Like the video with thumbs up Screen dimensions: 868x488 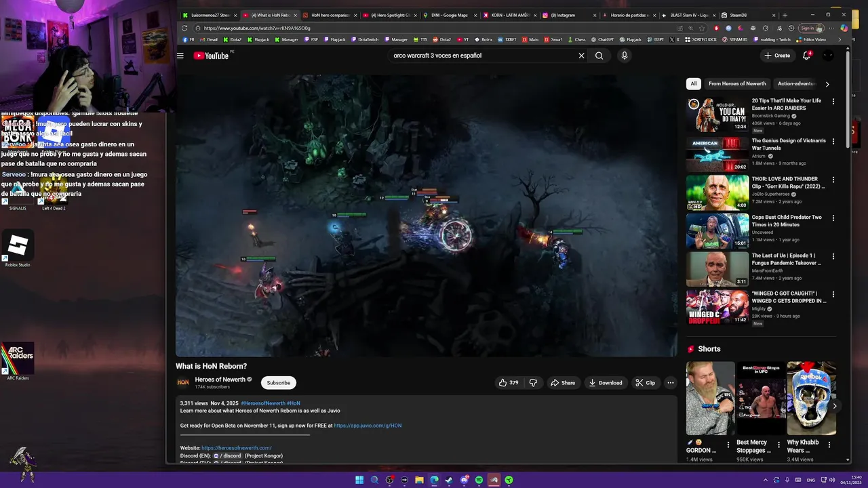click(509, 383)
